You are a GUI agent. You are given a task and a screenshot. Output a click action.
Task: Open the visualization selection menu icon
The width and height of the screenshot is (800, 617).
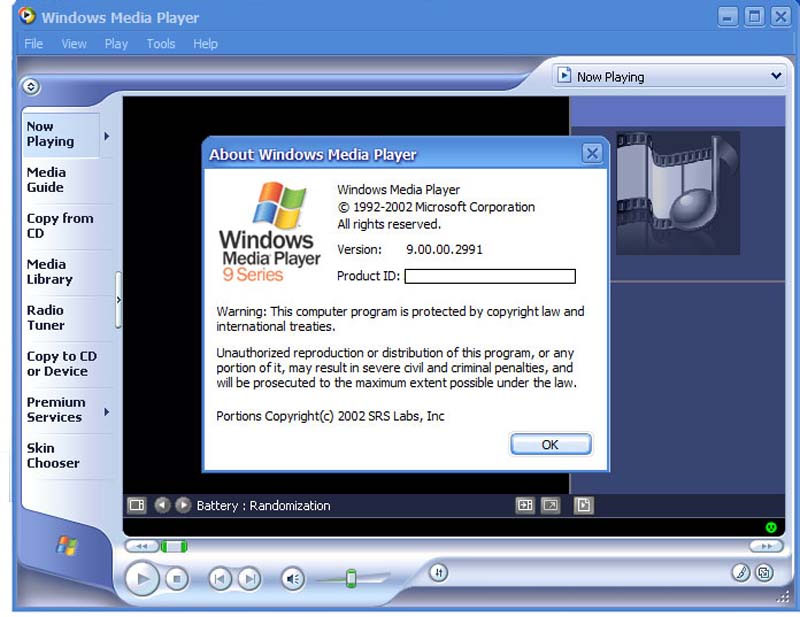pos(137,505)
